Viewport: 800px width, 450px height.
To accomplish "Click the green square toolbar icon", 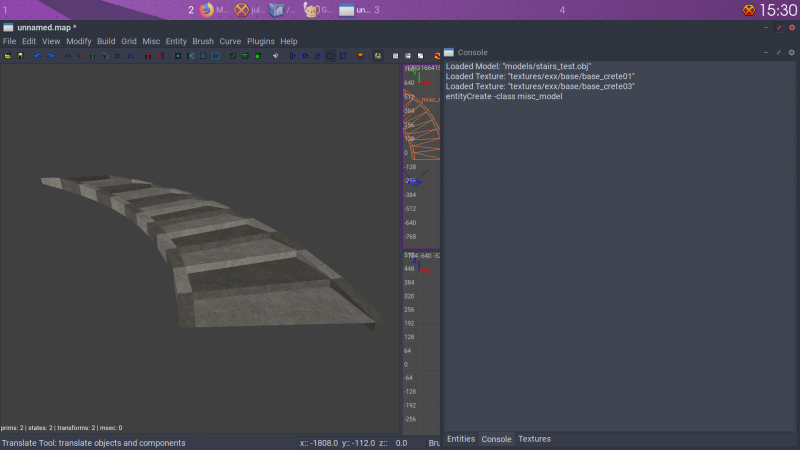I will point(257,56).
